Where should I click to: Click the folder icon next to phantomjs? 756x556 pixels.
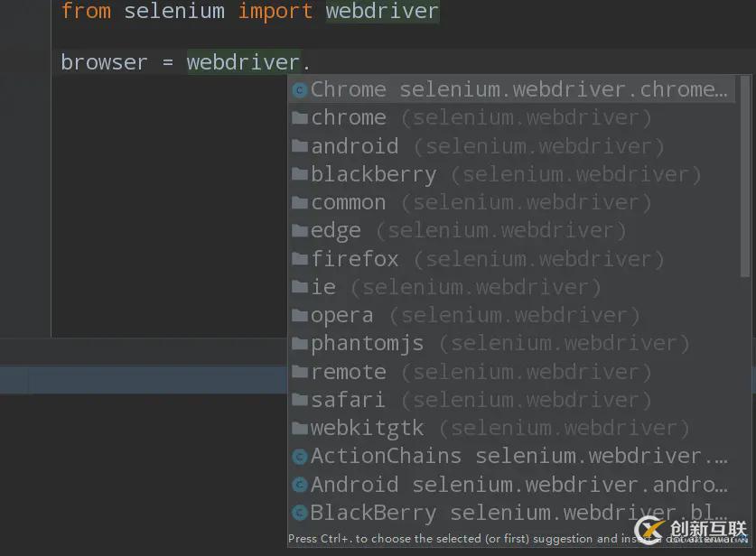pyautogui.click(x=300, y=344)
